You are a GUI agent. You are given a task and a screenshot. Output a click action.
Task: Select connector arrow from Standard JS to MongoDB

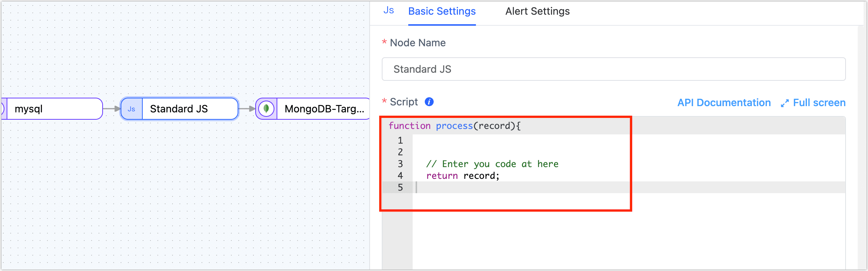[x=247, y=109]
